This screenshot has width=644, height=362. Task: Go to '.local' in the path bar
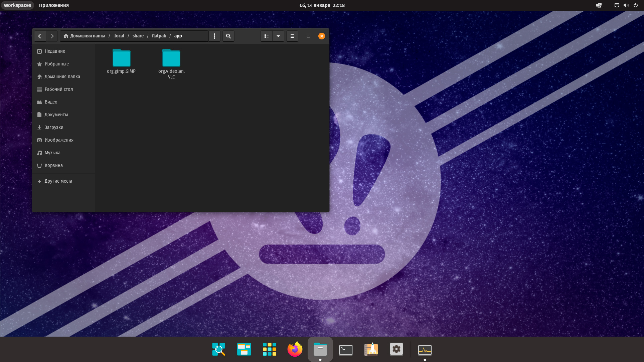tap(119, 36)
